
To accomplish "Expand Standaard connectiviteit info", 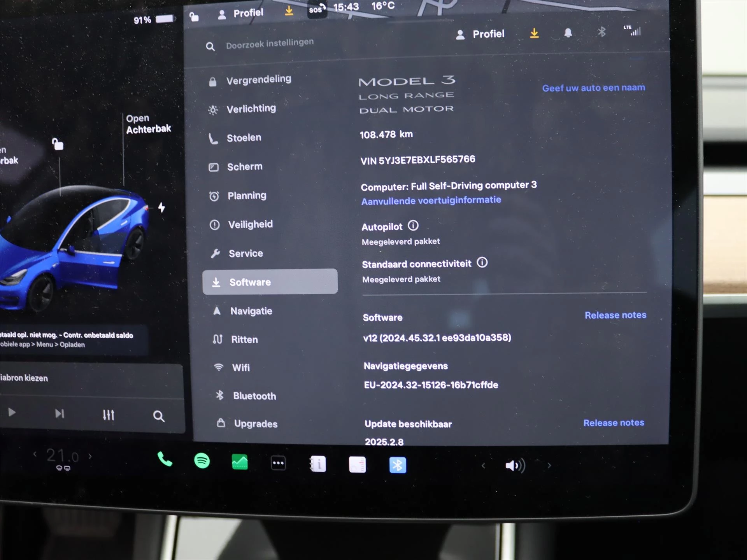I will (482, 263).
